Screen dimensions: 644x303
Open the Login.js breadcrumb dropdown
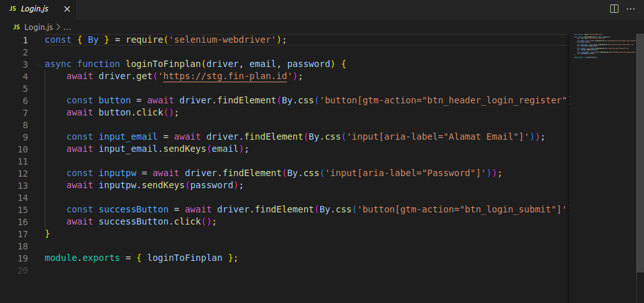[x=38, y=27]
